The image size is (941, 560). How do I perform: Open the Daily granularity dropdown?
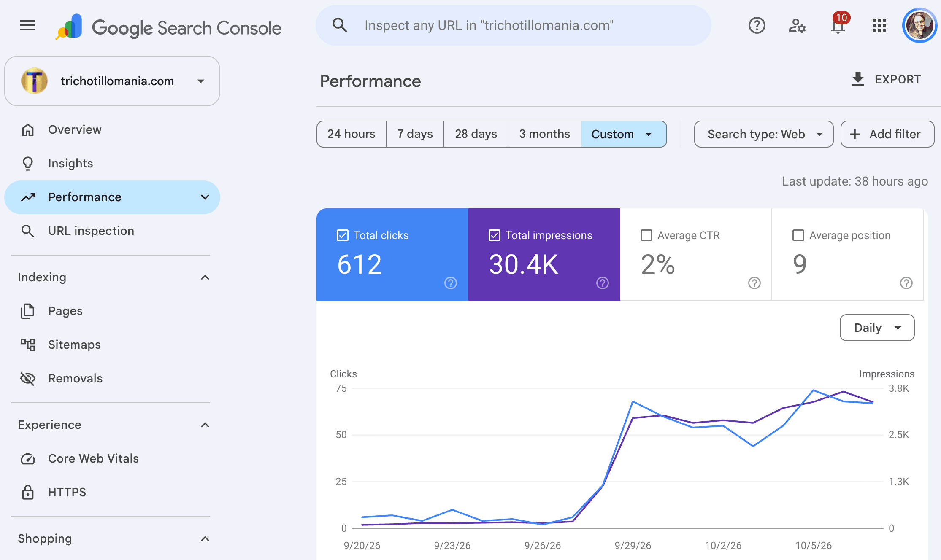[877, 328]
